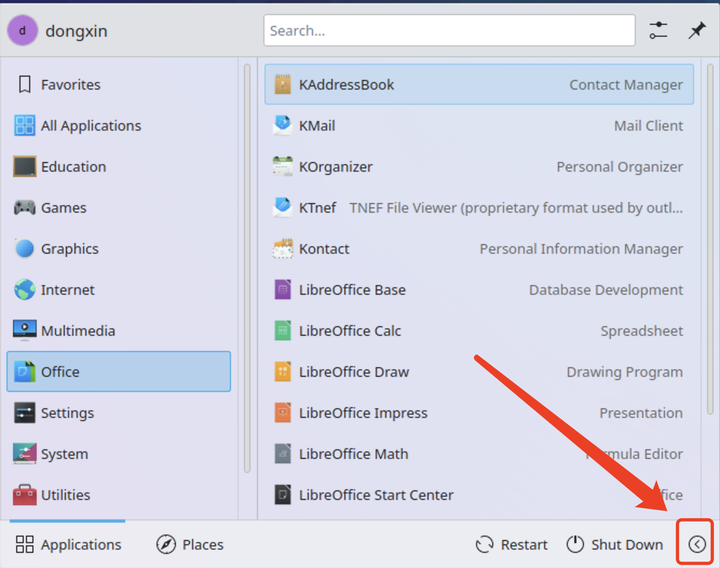Click the Internet globe icon
Image resolution: width=720 pixels, height=568 pixels.
(x=24, y=290)
